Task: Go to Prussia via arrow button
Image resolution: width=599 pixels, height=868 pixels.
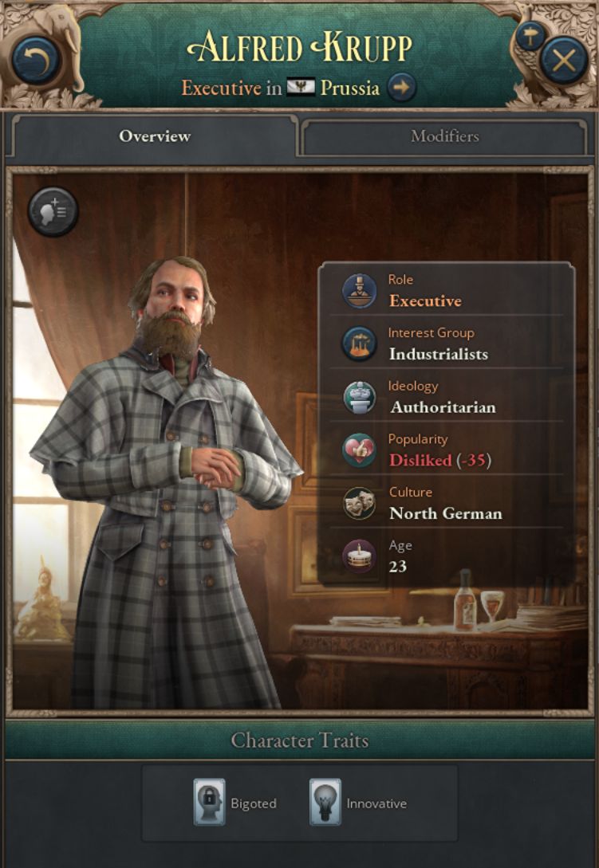Action: (401, 88)
